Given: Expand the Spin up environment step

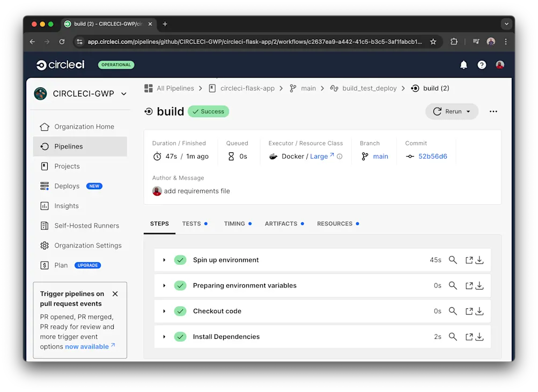Looking at the screenshot, I should pos(164,260).
